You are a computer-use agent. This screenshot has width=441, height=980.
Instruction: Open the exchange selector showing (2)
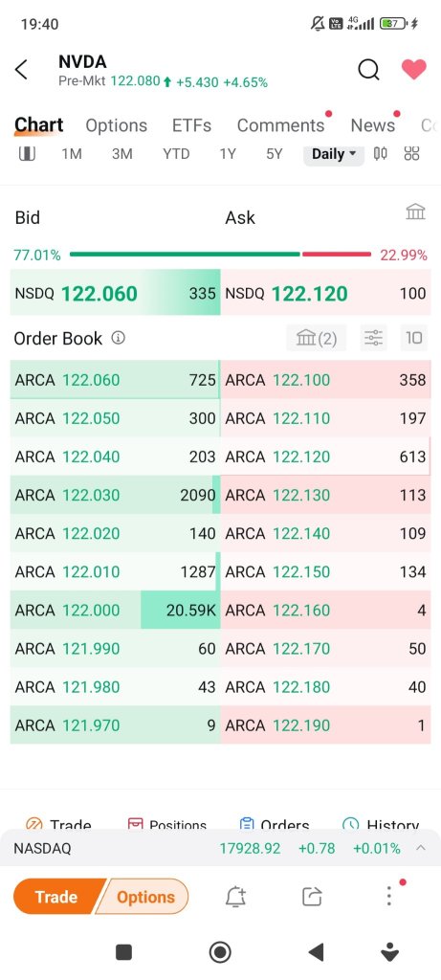point(316,338)
